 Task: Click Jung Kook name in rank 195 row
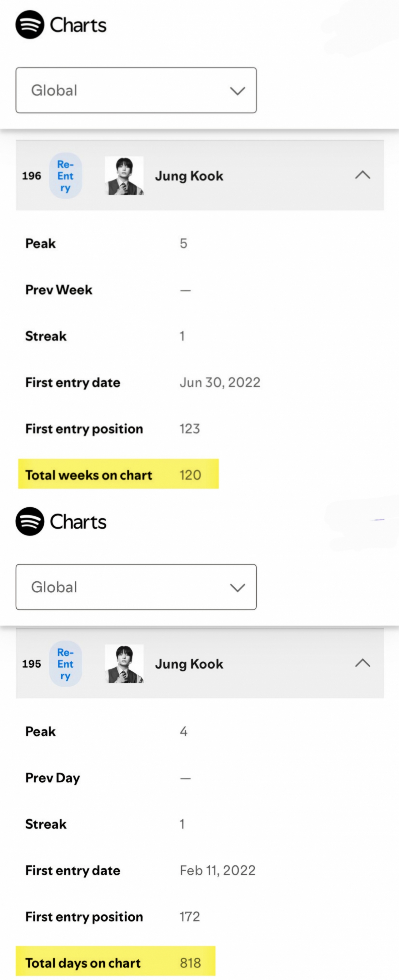189,664
